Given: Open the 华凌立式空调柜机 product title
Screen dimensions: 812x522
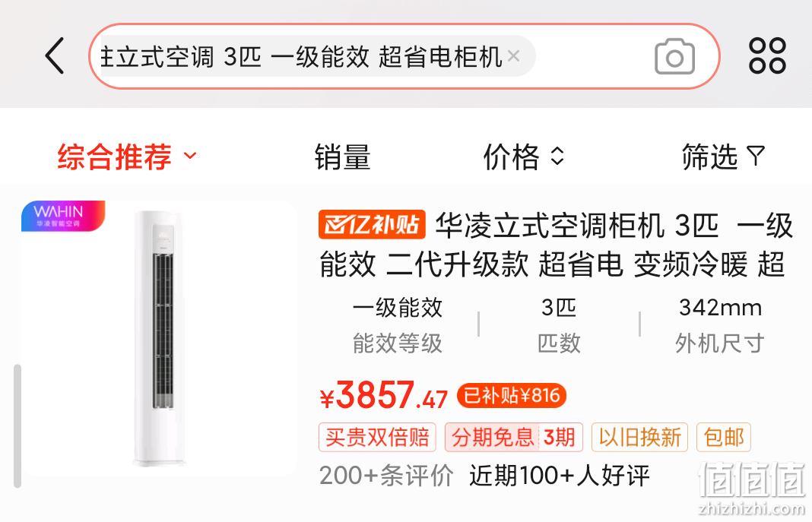Looking at the screenshot, I should (556, 245).
